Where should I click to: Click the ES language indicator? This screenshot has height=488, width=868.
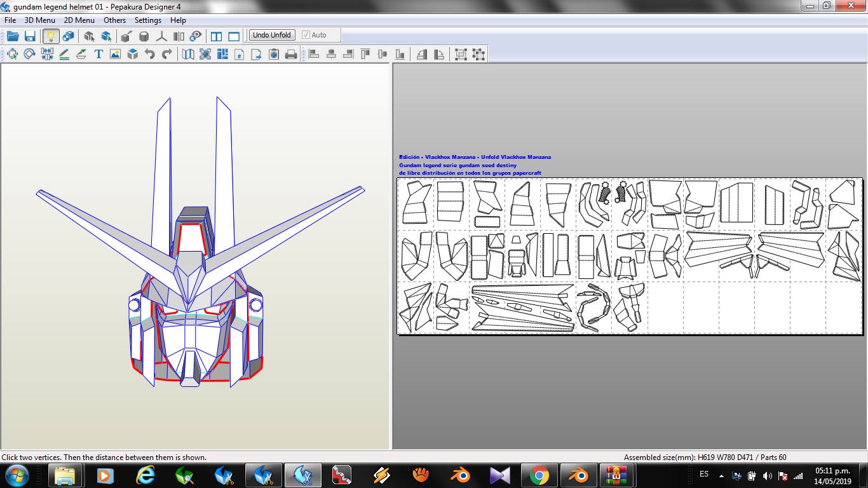pyautogui.click(x=704, y=474)
